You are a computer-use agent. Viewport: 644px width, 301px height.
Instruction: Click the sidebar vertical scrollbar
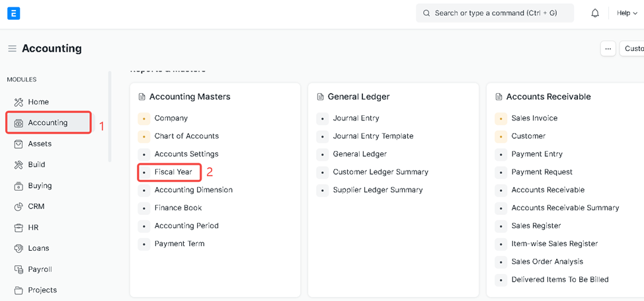coord(110,116)
